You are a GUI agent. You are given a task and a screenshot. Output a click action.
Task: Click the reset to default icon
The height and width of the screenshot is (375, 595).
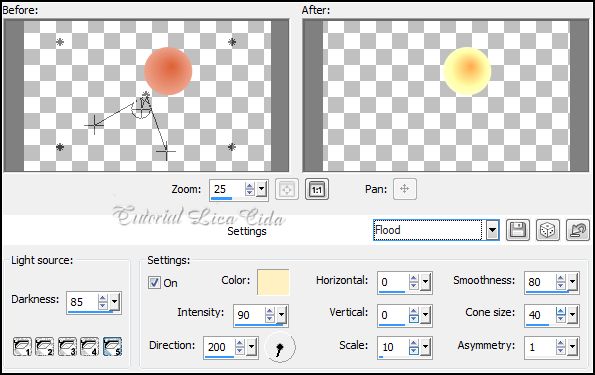coord(578,230)
